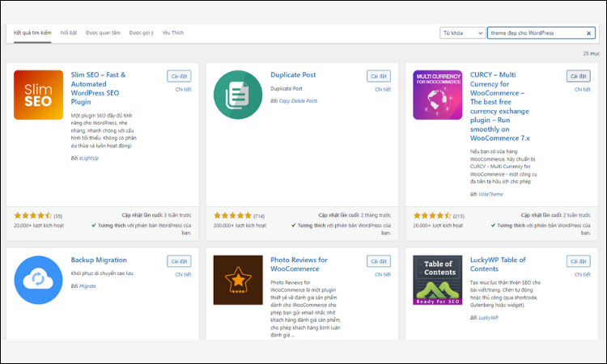Open the Từ khóa search type dropdown
Screen dimensions: 607x364
point(463,33)
